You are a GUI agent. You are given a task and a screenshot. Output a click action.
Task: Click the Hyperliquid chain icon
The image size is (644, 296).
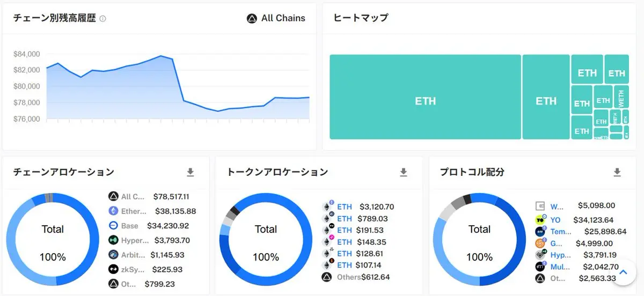click(113, 240)
